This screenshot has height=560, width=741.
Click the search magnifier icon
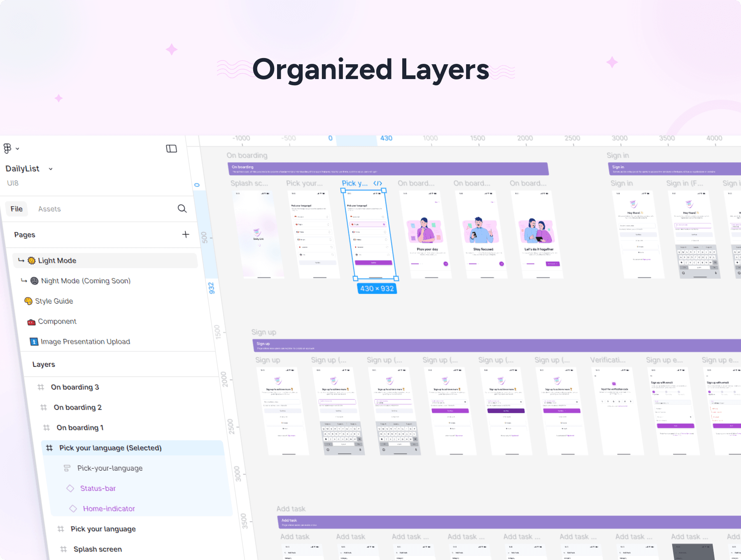[182, 208]
